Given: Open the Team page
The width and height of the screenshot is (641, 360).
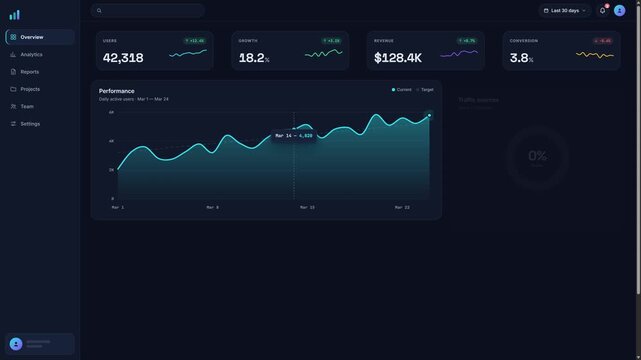Looking at the screenshot, I should [40, 106].
